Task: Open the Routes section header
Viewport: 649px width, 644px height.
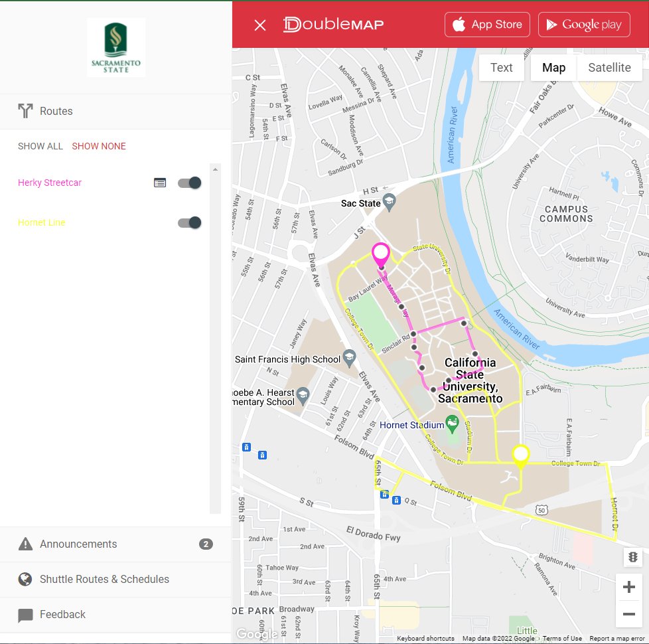Action: (x=115, y=111)
